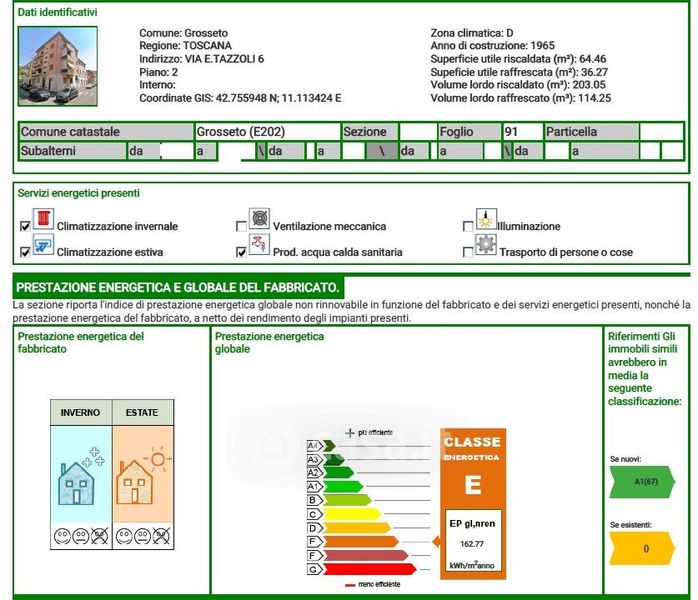The height and width of the screenshot is (600, 698).
Task: Click the Subalterni label cell
Action: 73,151
